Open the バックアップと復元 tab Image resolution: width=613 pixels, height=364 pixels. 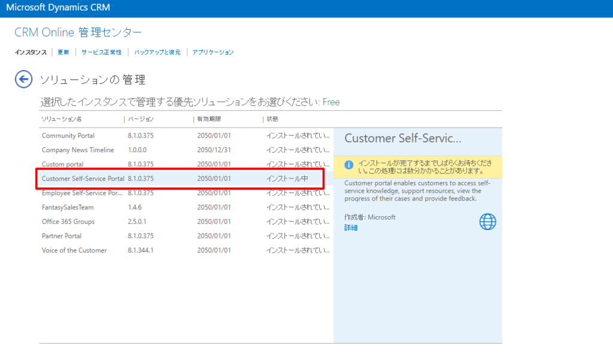(157, 52)
